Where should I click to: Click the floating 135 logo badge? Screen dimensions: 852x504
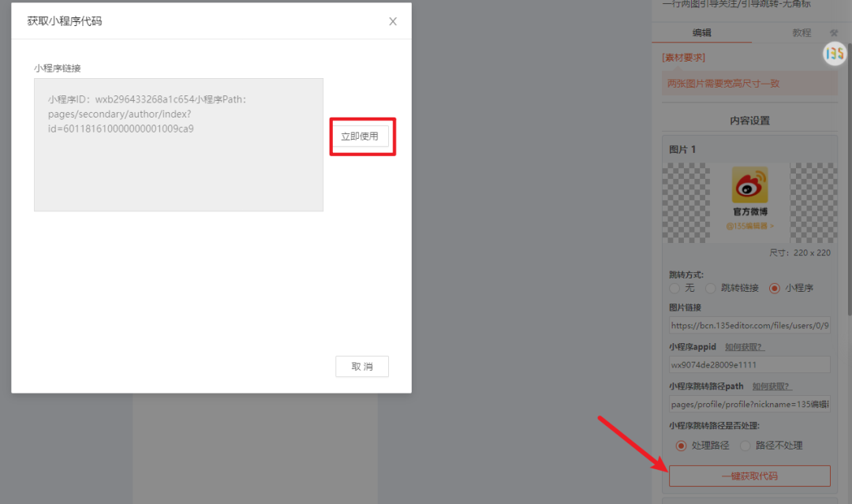[x=835, y=53]
